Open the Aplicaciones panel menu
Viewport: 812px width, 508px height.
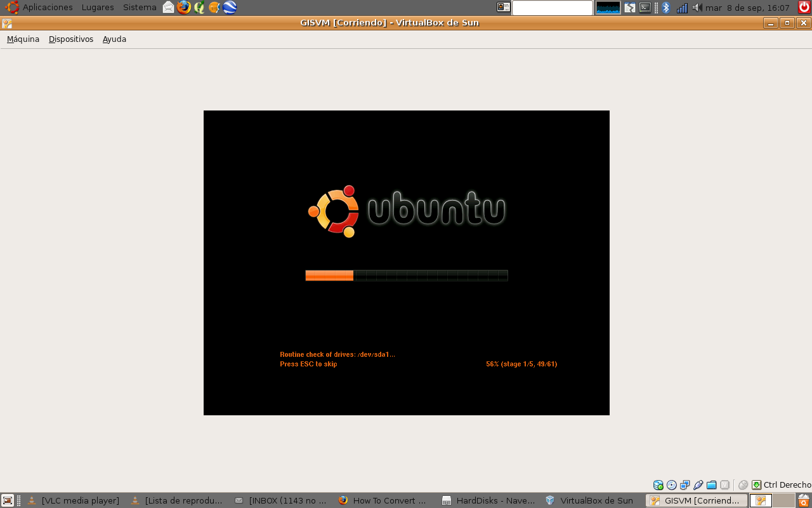tap(48, 8)
